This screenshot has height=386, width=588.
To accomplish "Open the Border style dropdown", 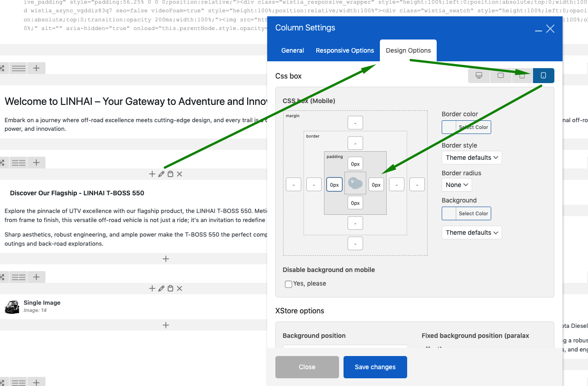I will pyautogui.click(x=472, y=158).
